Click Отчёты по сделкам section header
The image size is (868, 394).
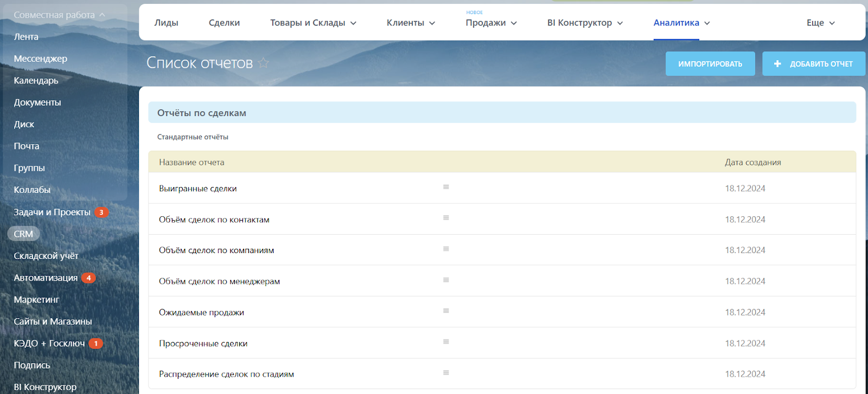502,113
